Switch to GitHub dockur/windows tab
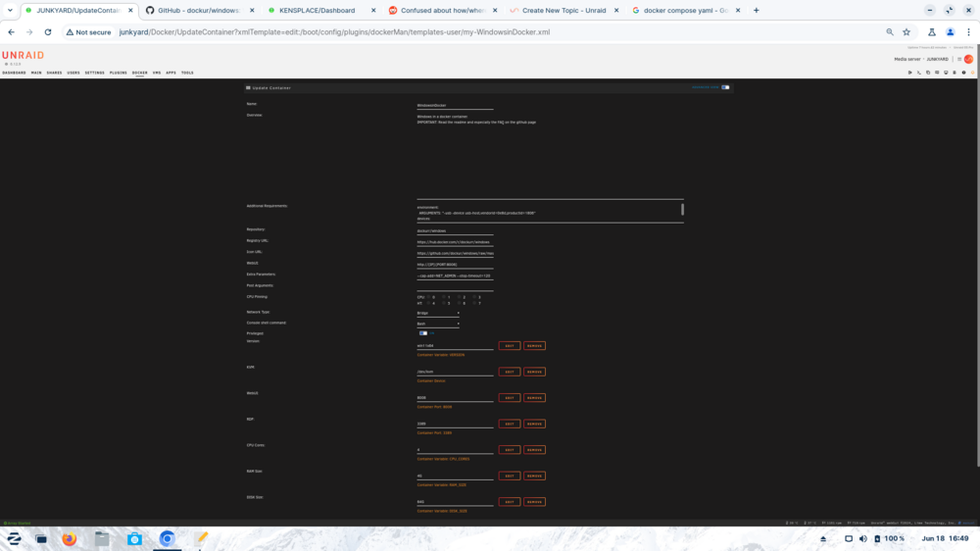980x551 pixels. [198, 10]
